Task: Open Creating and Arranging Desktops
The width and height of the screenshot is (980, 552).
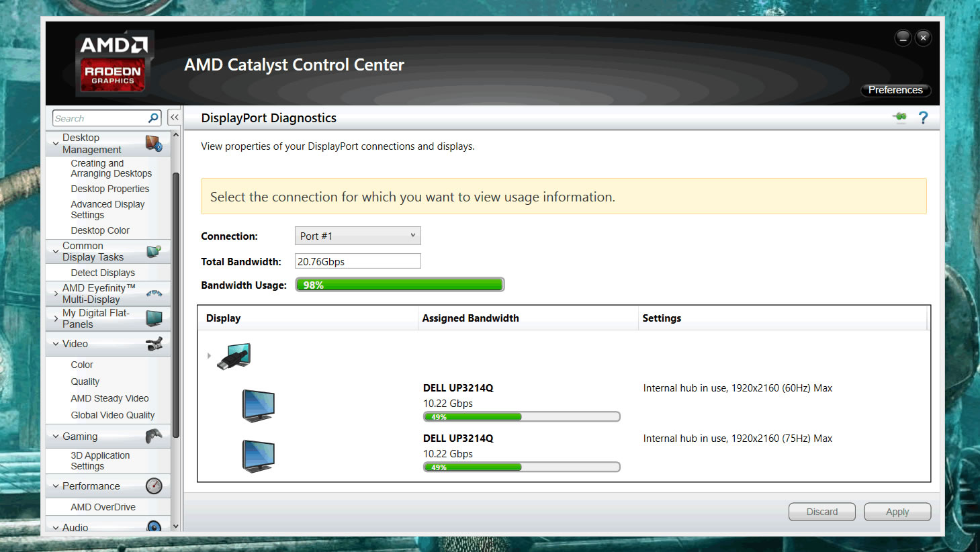Action: pyautogui.click(x=112, y=169)
